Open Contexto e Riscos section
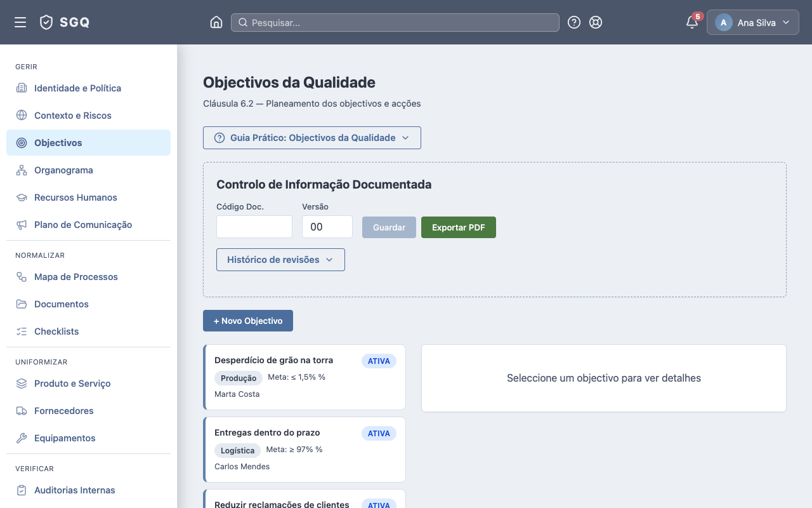This screenshot has height=508, width=812. (89, 116)
